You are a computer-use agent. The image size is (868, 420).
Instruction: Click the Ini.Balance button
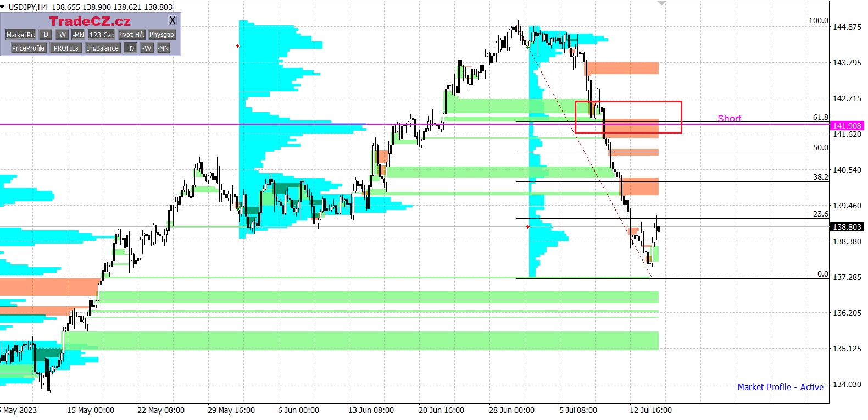pyautogui.click(x=103, y=48)
